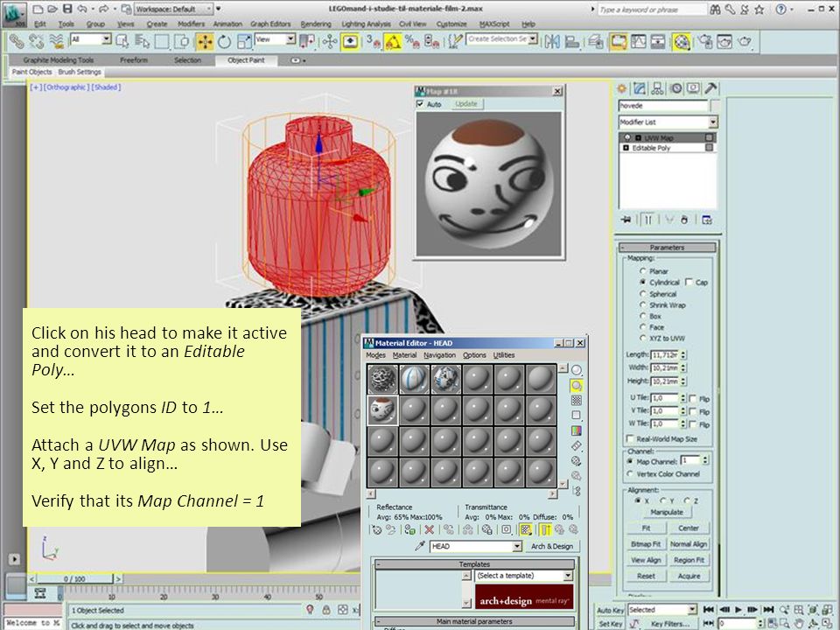Screen dimensions: 840x630
Task: Switch to Graphite Modeling Tools tab
Action: point(59,60)
